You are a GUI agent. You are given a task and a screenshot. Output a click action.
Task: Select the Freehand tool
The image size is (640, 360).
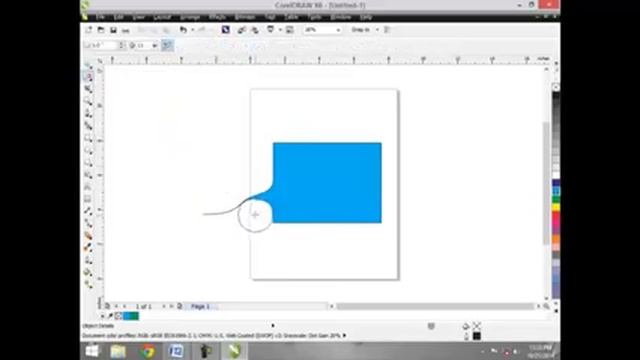point(88,113)
